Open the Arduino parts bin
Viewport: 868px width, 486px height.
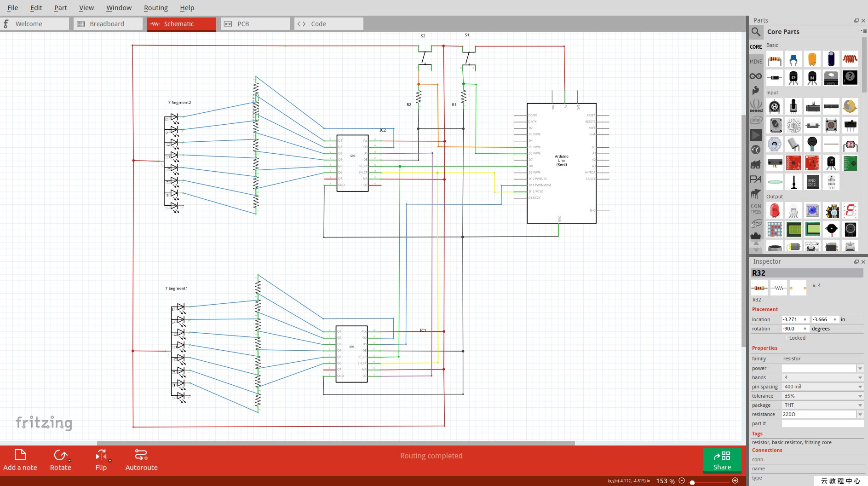tap(756, 76)
